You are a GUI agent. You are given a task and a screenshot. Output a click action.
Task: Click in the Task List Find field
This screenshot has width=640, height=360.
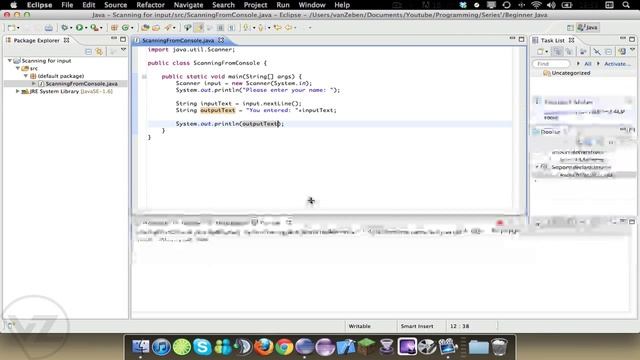tap(551, 64)
